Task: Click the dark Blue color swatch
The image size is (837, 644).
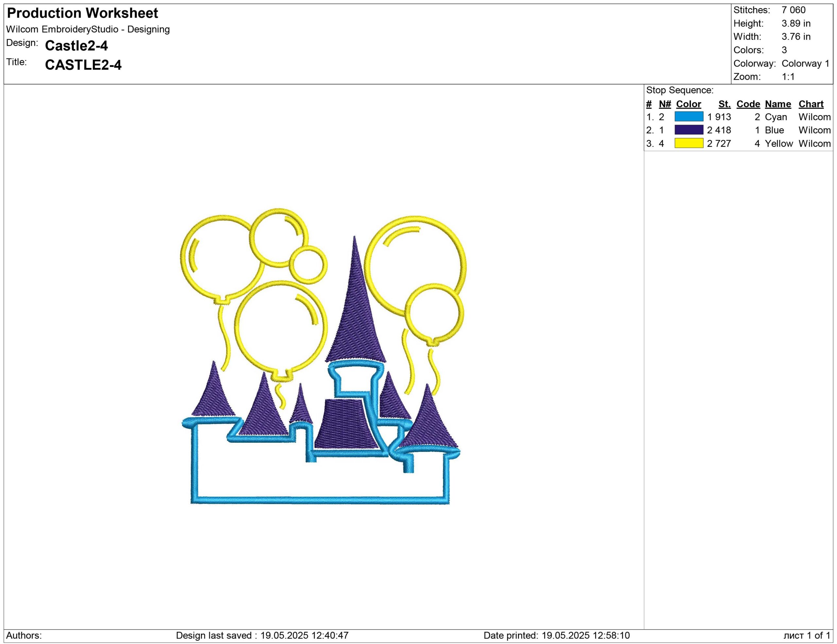Action: tap(689, 130)
